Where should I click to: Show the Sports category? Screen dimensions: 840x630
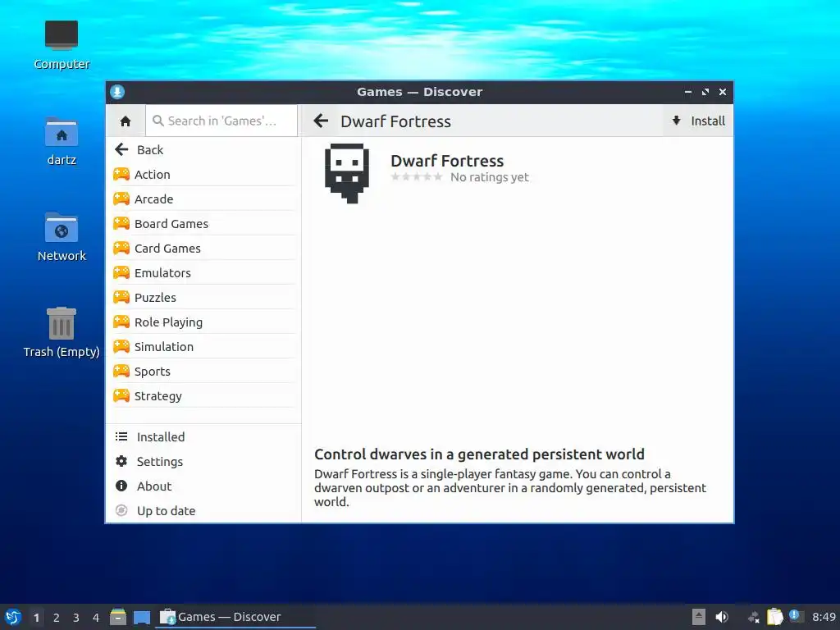pos(203,372)
